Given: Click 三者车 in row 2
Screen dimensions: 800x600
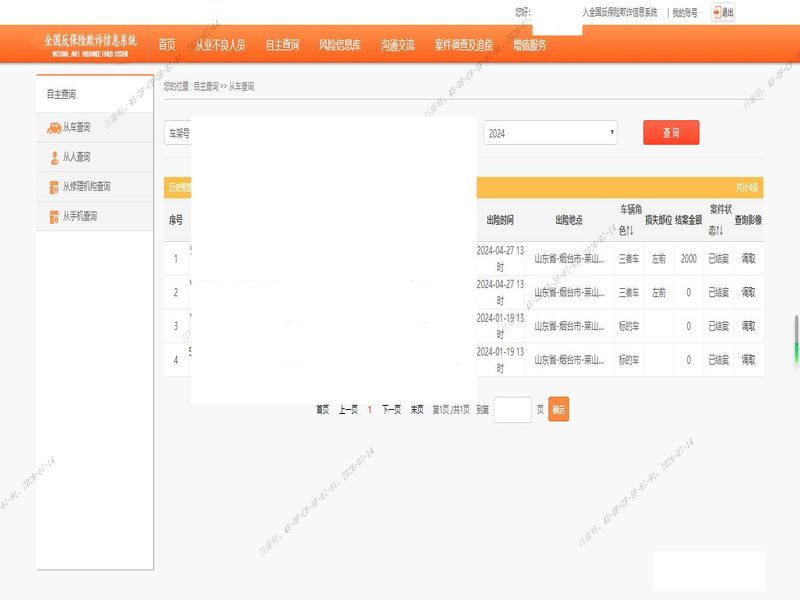Looking at the screenshot, I should tap(629, 292).
